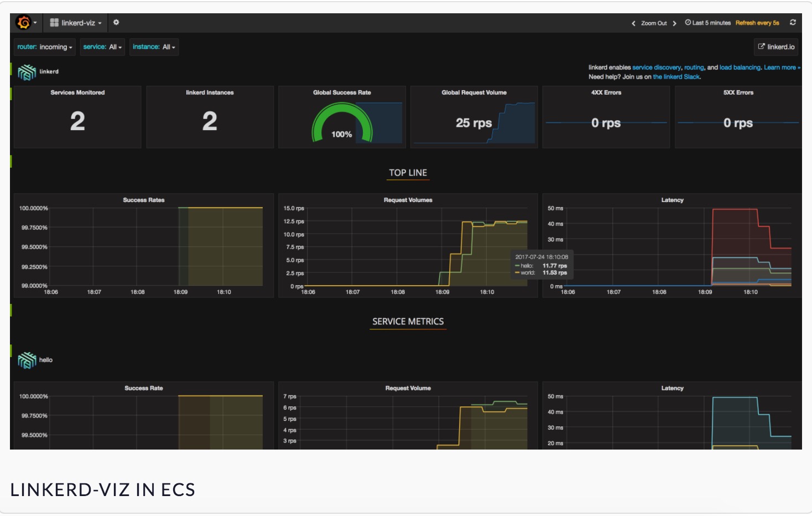Viewport: 812px width, 516px height.
Task: Shift time range forward with right chevron
Action: 674,23
